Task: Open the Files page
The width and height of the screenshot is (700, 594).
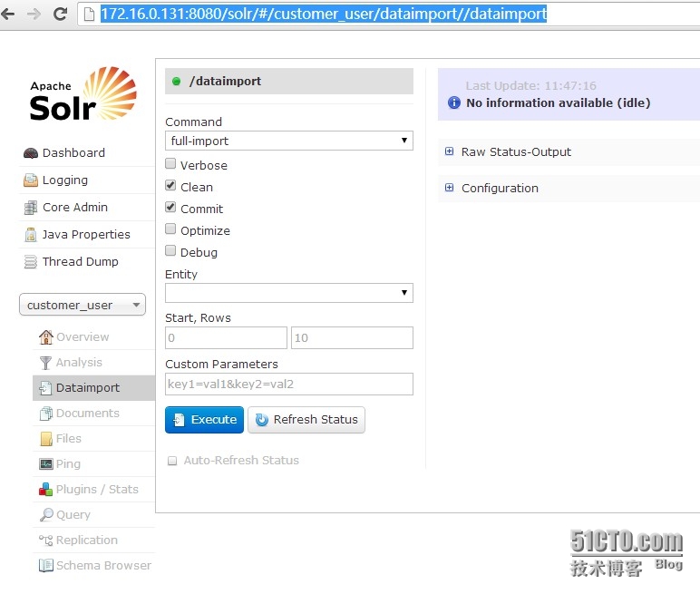Action: [x=69, y=439]
